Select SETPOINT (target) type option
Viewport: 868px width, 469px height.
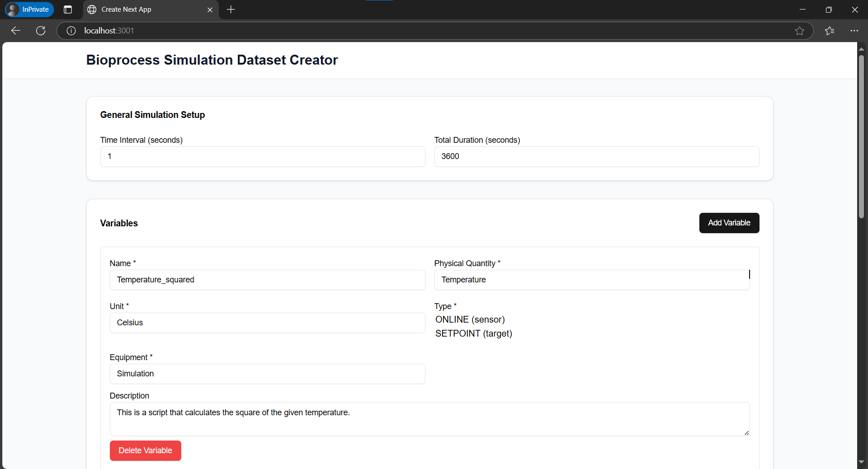(x=473, y=333)
